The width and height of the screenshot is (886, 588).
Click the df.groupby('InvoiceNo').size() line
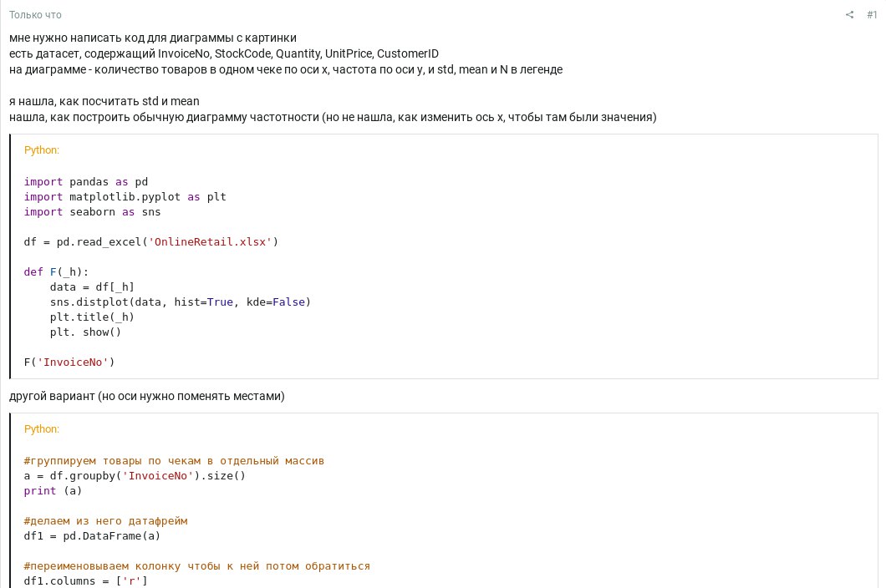(x=135, y=475)
